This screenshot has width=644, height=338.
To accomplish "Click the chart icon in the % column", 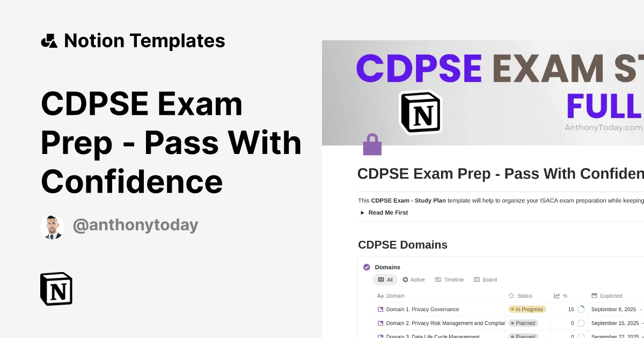I will 556,296.
